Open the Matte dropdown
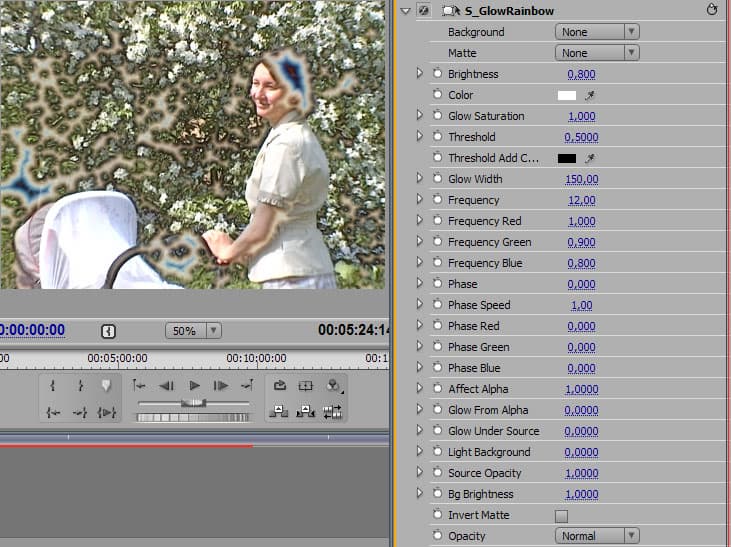The width and height of the screenshot is (731, 547). pyautogui.click(x=596, y=53)
